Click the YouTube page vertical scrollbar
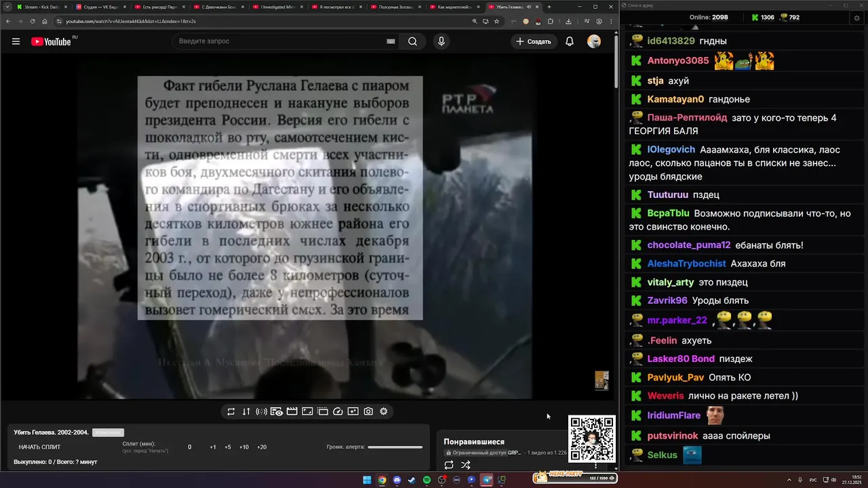The width and height of the screenshot is (868, 488). 616,61
